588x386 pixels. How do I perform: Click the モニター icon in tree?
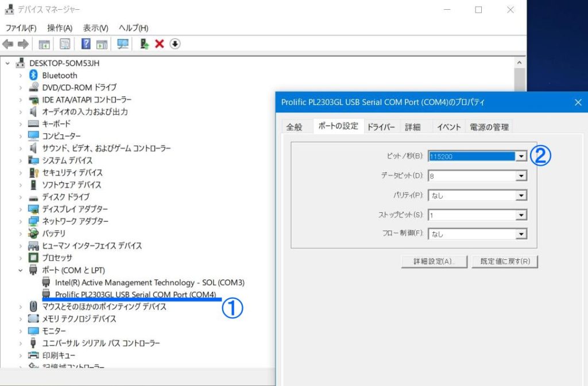coord(33,331)
